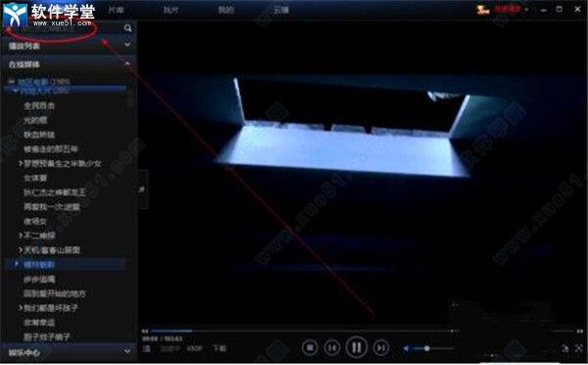Expand the 播放列表 panel chevron
Viewport: 588px width, 365px height.
(127, 45)
